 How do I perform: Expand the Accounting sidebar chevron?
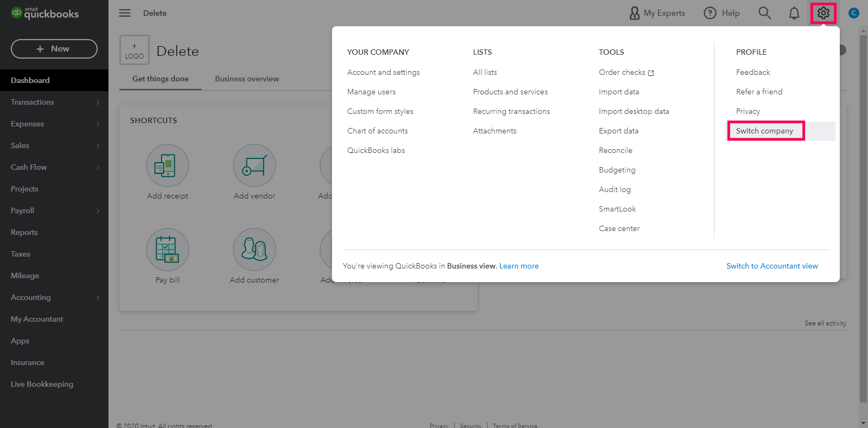98,297
